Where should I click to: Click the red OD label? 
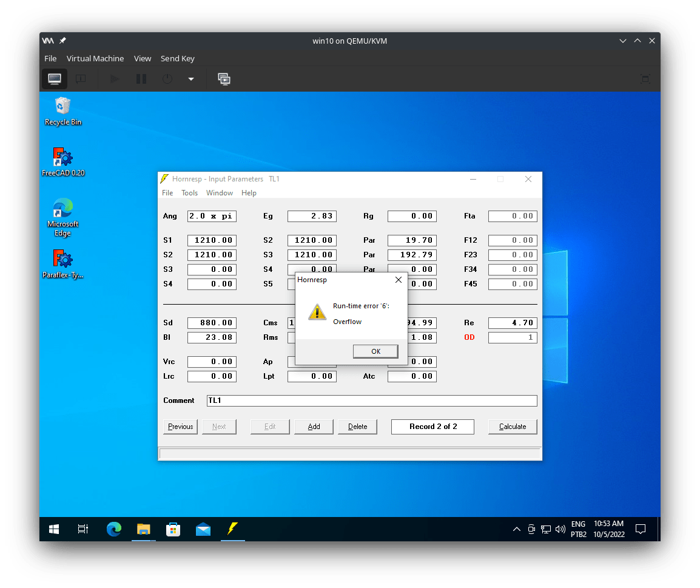[x=469, y=337]
